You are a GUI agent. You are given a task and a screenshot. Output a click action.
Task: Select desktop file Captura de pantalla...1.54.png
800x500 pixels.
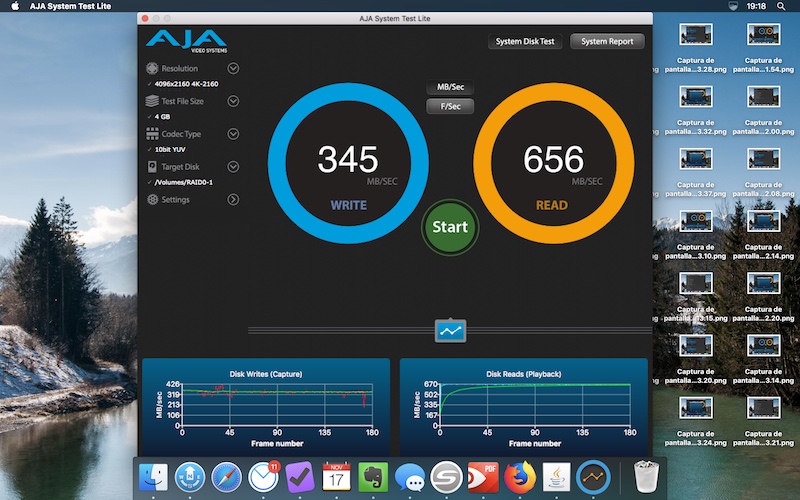coord(763,48)
